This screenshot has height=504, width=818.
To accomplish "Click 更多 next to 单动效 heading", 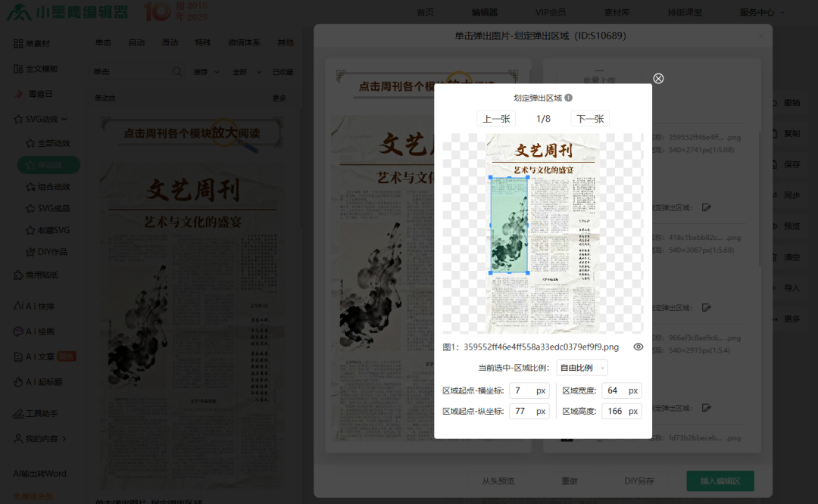I will click(279, 98).
